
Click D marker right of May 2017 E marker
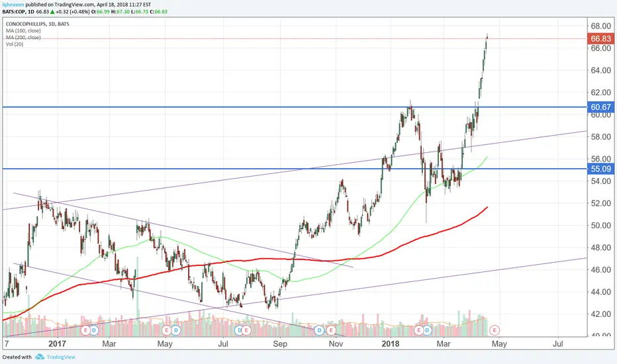click(x=175, y=330)
